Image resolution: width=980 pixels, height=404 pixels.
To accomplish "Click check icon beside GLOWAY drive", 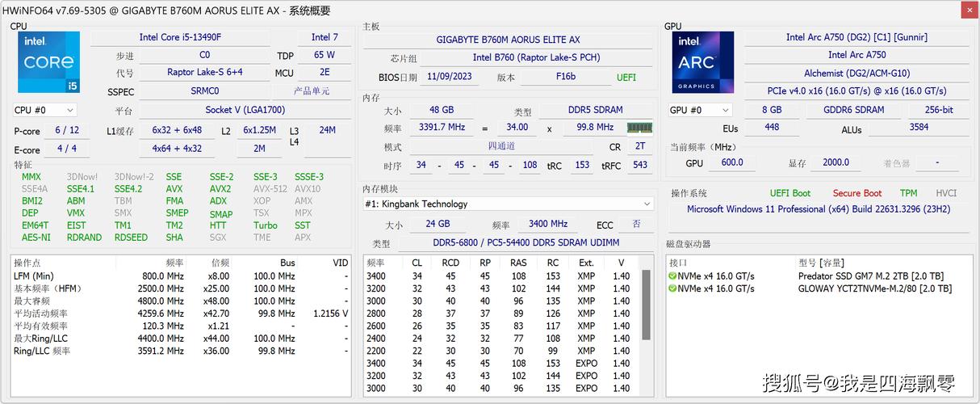I will [672, 288].
